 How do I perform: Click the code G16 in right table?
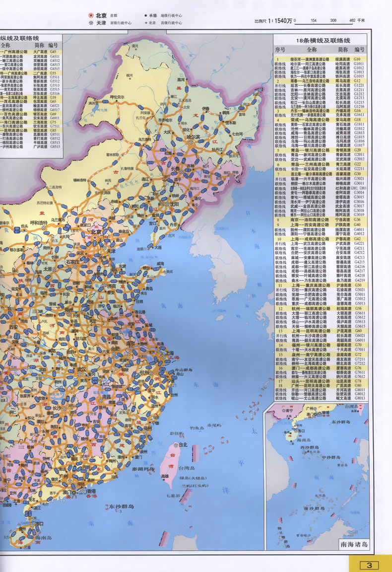357,111
